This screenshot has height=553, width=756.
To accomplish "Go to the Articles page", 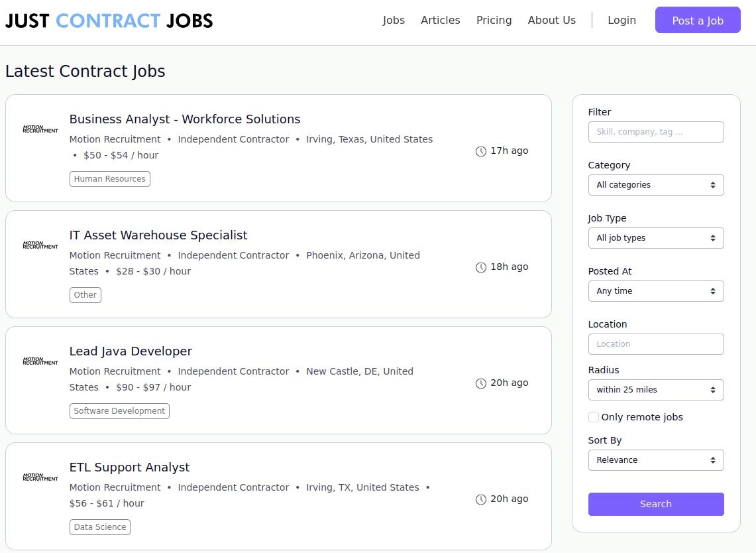I will (440, 21).
